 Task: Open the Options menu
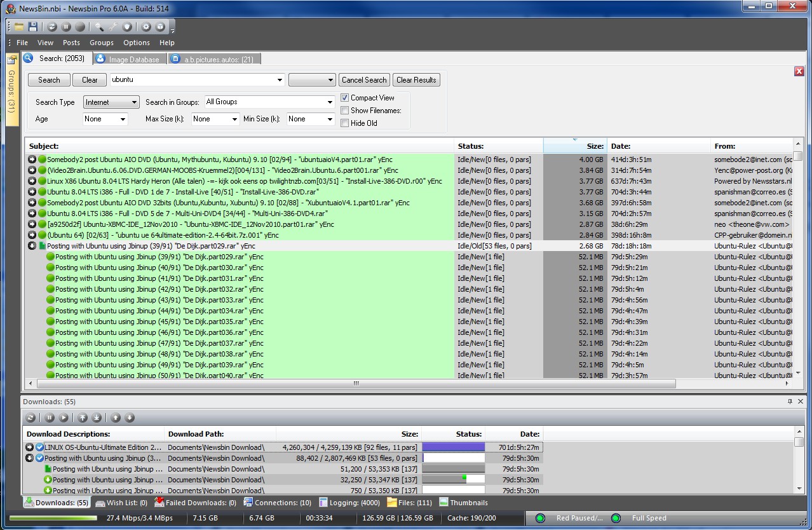[x=137, y=43]
